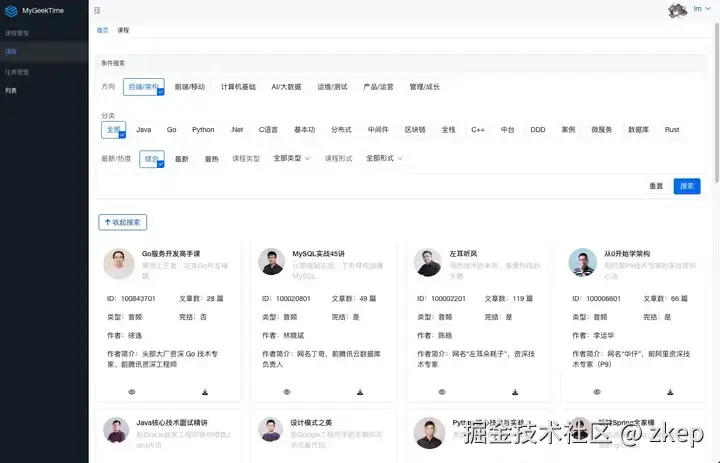View eye icon on 从0开始学架构 card

pos(597,392)
